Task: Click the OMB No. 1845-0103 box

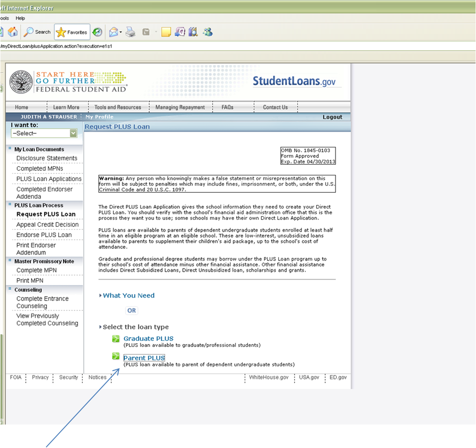Action: point(308,156)
